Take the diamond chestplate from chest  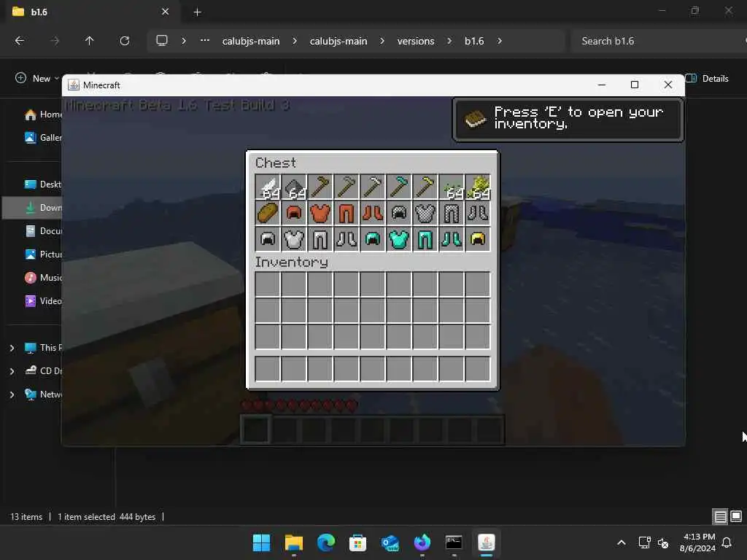[399, 239]
